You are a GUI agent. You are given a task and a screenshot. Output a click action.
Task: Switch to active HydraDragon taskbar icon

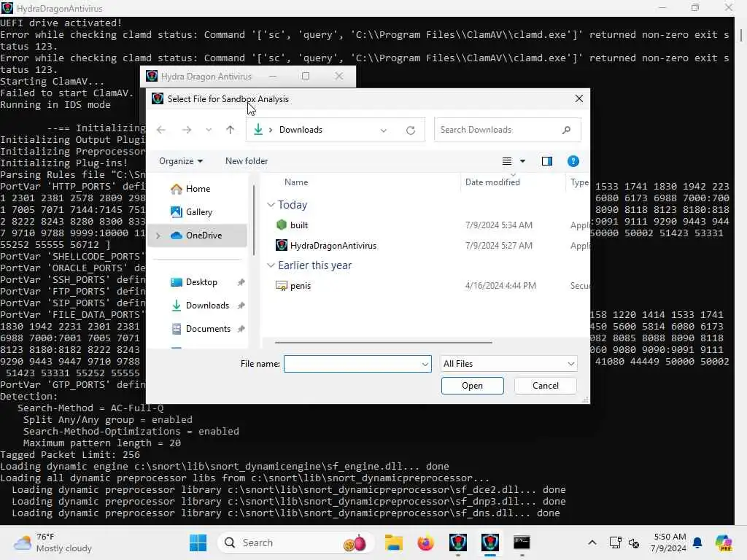click(489, 542)
